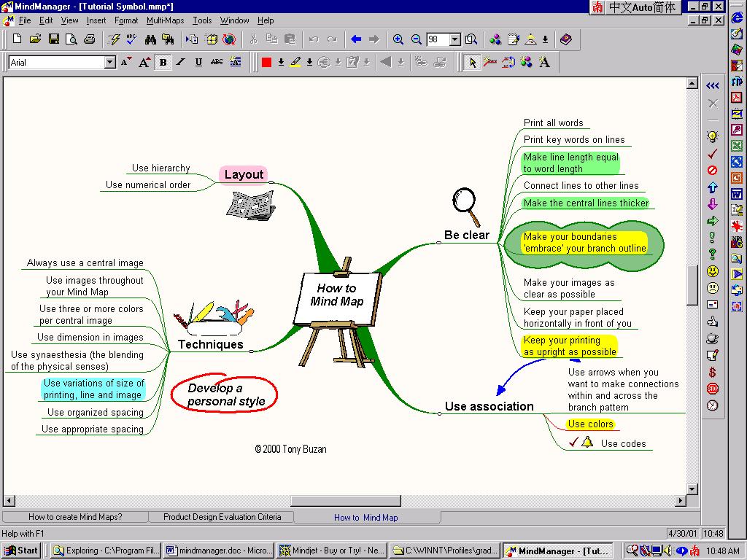Add the red checkmark symbol
The height and width of the screenshot is (560, 747).
click(712, 154)
